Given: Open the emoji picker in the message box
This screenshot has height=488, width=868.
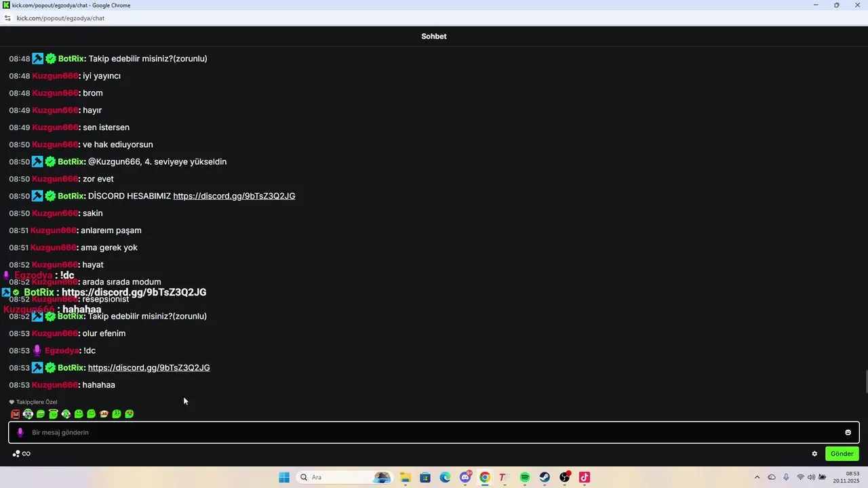Looking at the screenshot, I should [x=848, y=432].
